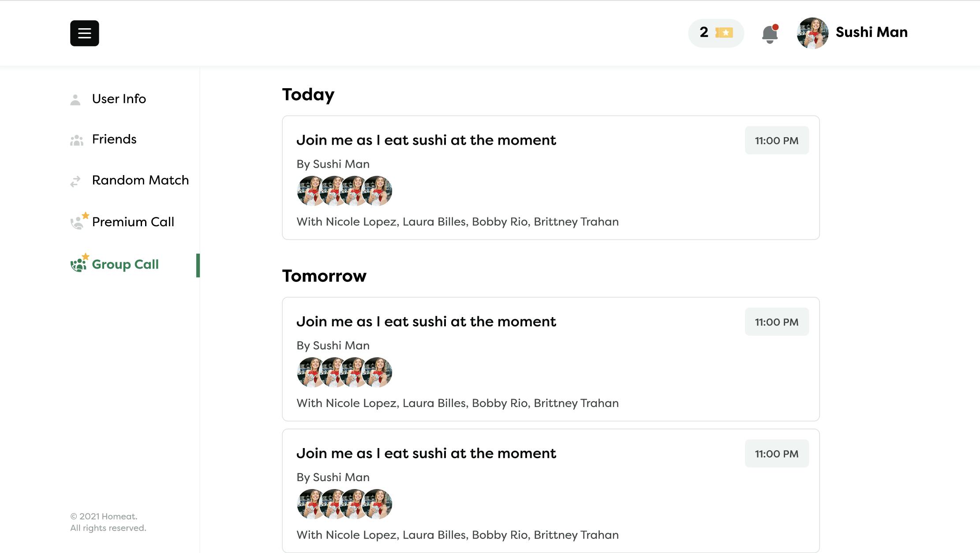Click 11:00 PM badge on last call card
980x553 pixels.
click(x=777, y=454)
